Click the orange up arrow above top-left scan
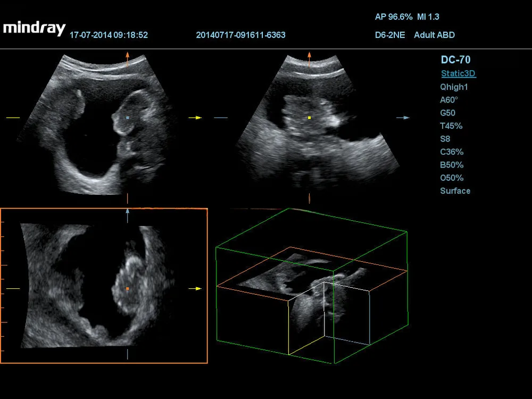 128,59
